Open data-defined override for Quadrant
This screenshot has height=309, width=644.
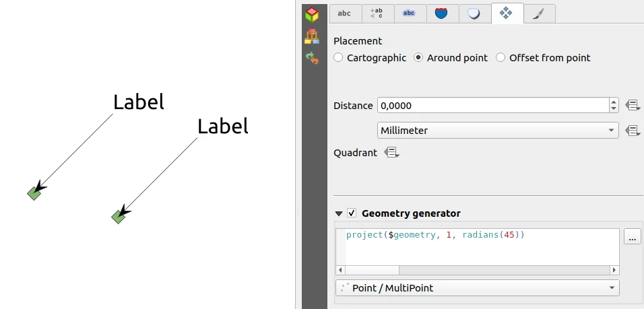coord(391,153)
